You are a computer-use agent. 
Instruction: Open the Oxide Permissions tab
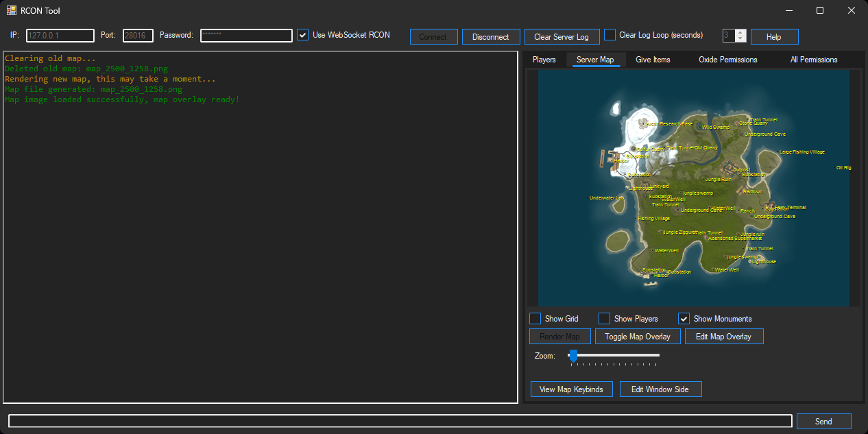click(727, 60)
